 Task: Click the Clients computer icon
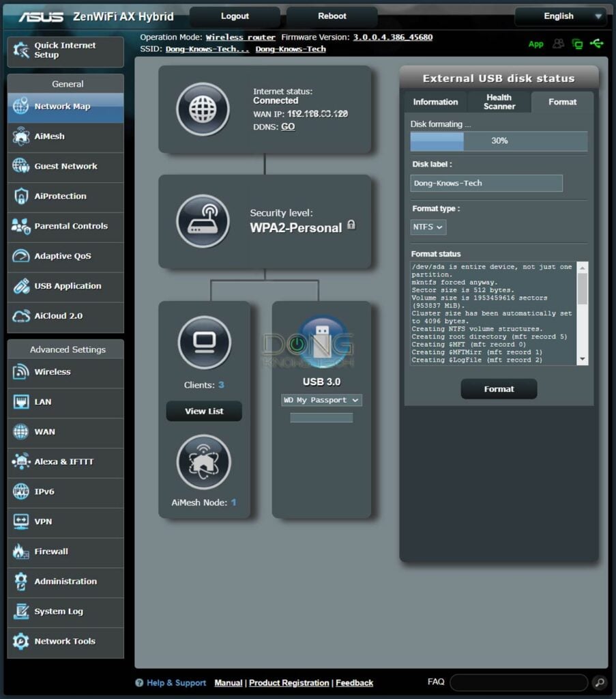click(205, 343)
